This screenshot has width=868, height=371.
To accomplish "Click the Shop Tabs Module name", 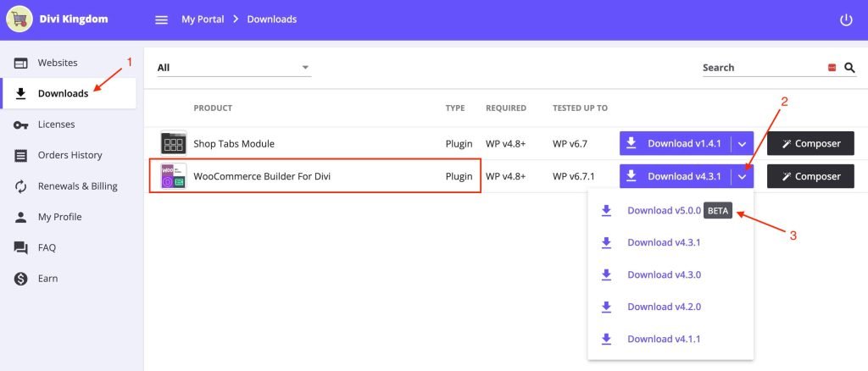I will (x=234, y=144).
